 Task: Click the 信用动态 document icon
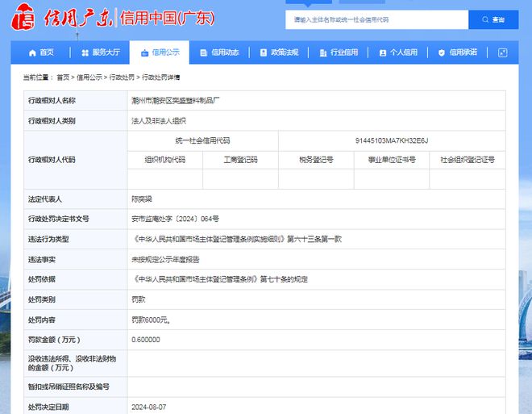point(204,52)
